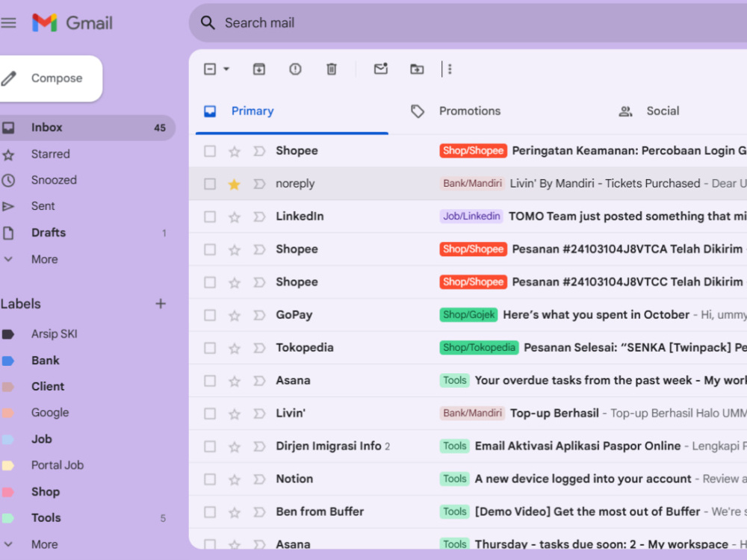Viewport: 747px width, 560px height.
Task: Open email Top-up Berhasil from Livin'
Action: click(x=468, y=414)
